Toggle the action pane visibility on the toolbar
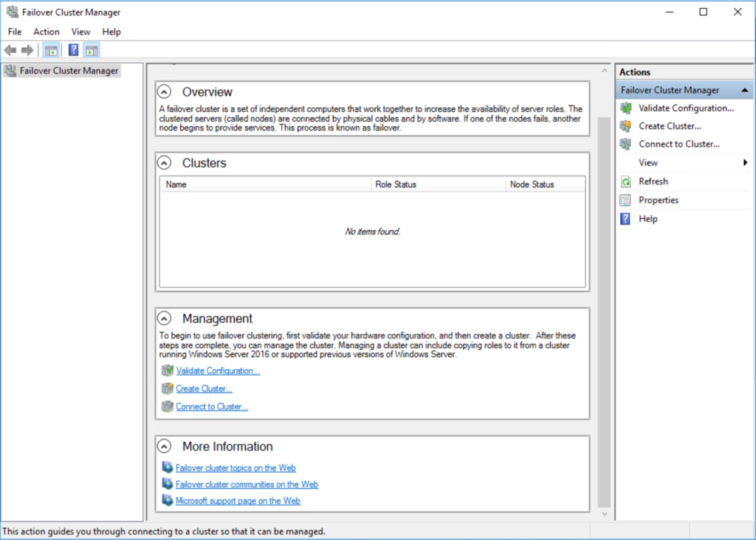The width and height of the screenshot is (756, 540). [x=91, y=49]
